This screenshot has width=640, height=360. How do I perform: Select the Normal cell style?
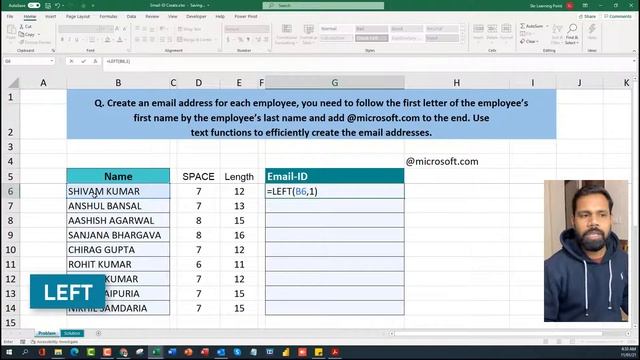click(x=336, y=29)
